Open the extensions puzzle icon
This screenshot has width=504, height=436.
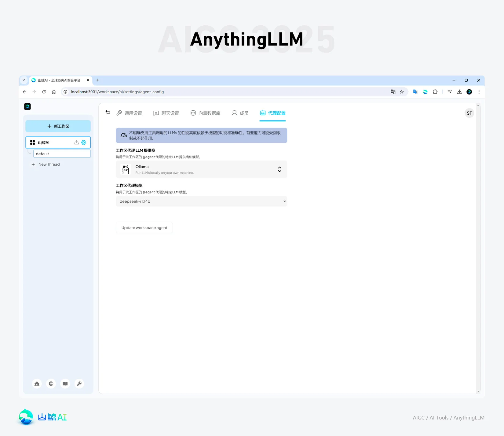[x=435, y=92]
